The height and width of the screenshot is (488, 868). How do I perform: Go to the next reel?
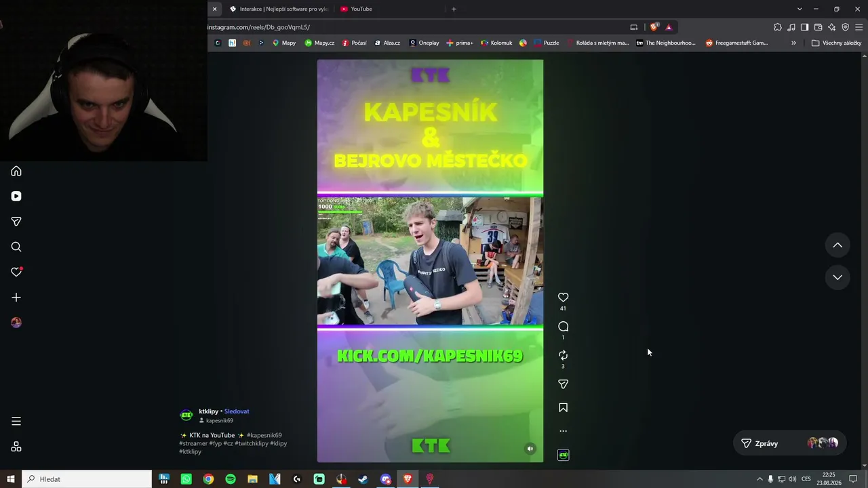pyautogui.click(x=837, y=277)
